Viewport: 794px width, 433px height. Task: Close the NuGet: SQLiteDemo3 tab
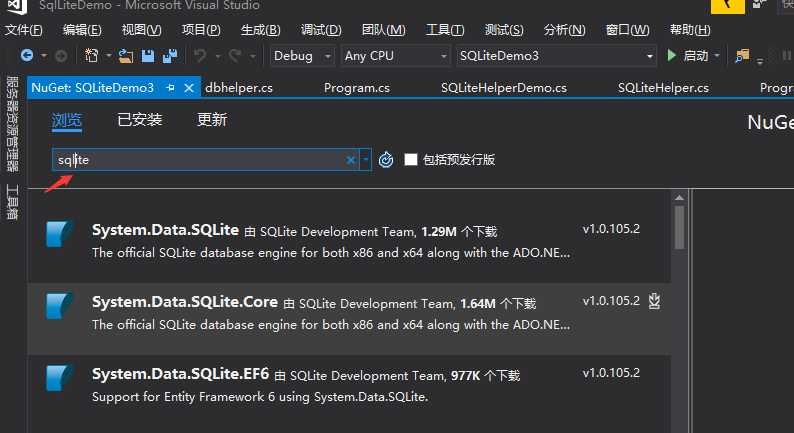(x=189, y=88)
